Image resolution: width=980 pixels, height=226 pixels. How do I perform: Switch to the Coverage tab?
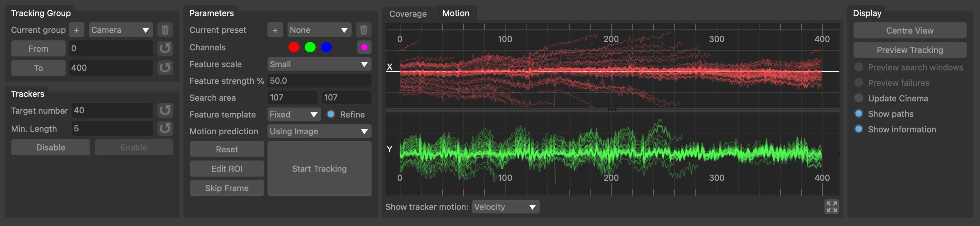tap(408, 14)
